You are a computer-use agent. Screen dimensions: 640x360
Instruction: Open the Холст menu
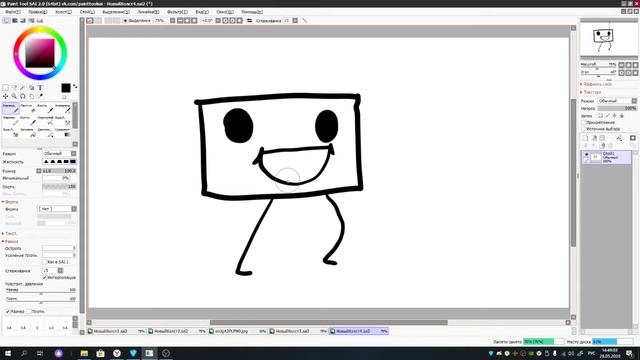point(63,12)
